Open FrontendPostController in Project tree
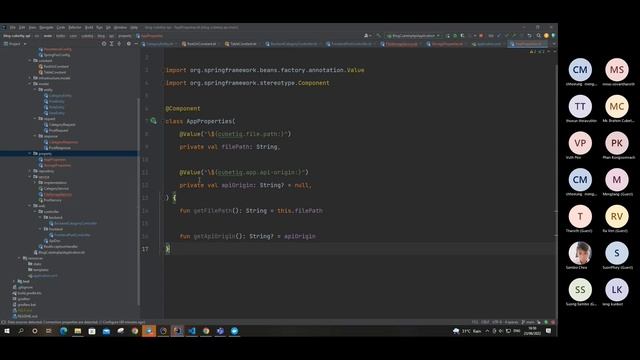640x360 pixels. pos(72,235)
